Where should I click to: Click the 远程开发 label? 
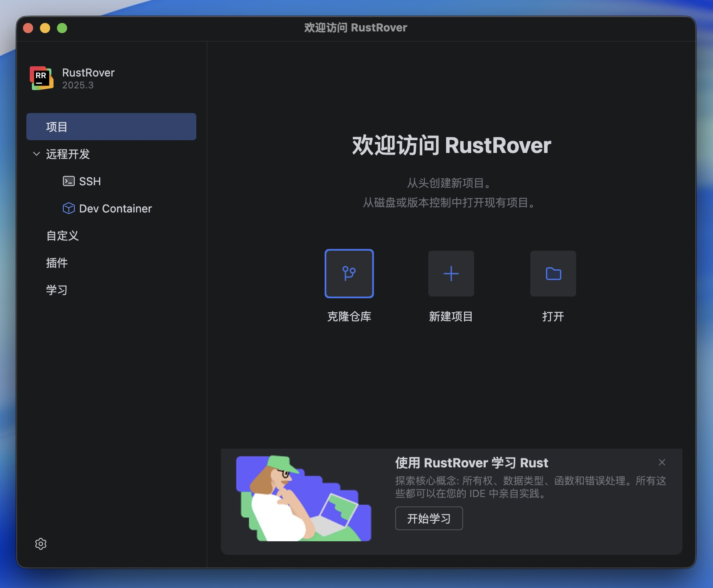tap(68, 154)
